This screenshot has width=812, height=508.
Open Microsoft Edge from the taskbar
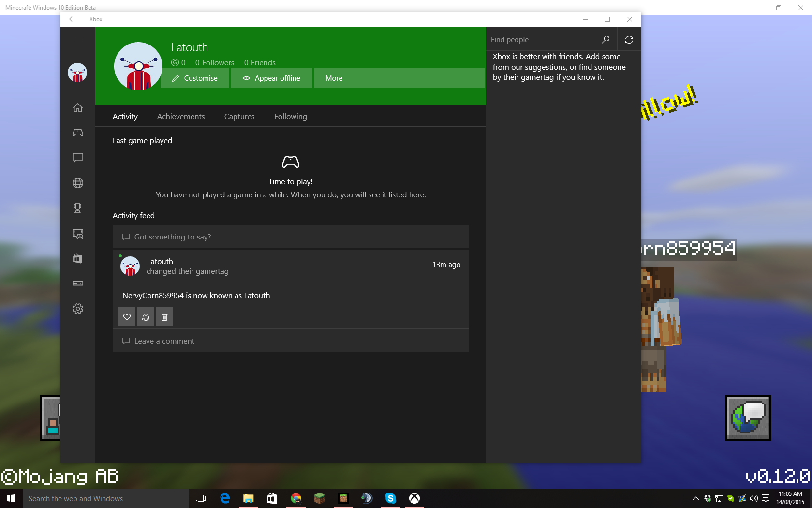[225, 498]
